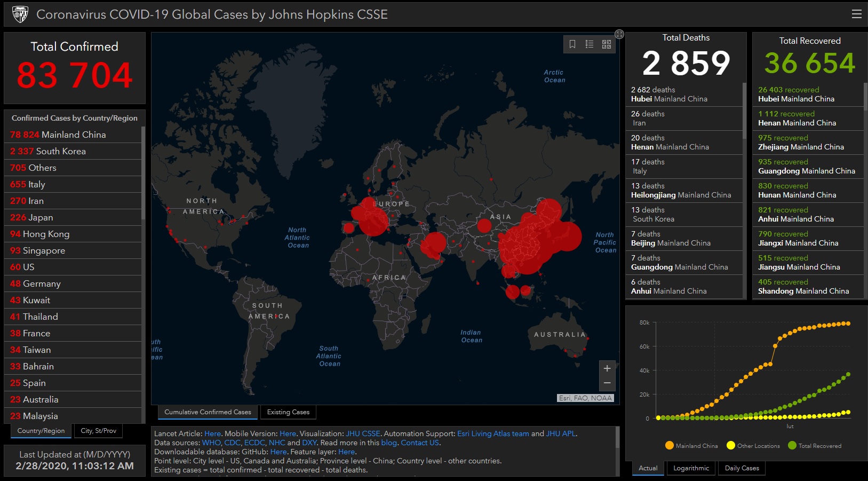
Task: Open the Feature layer Here link
Action: tap(346, 452)
